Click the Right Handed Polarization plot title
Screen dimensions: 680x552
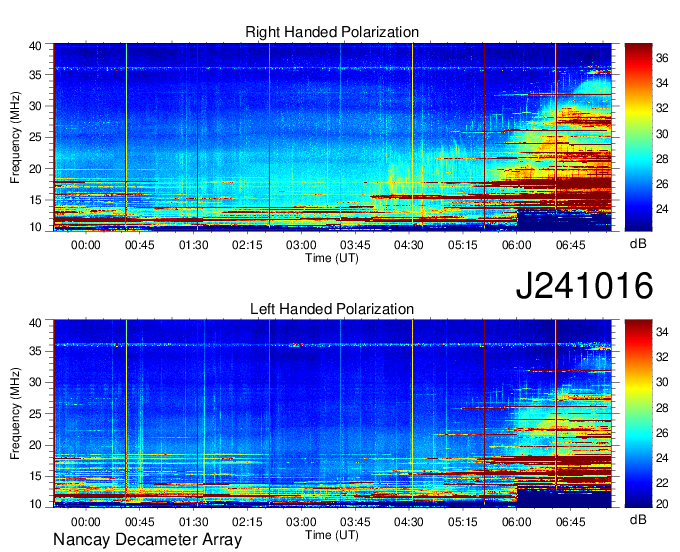tap(332, 32)
